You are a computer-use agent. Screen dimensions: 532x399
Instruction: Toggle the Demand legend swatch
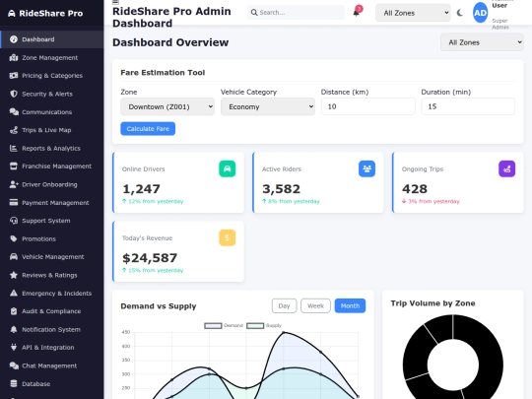coord(213,326)
